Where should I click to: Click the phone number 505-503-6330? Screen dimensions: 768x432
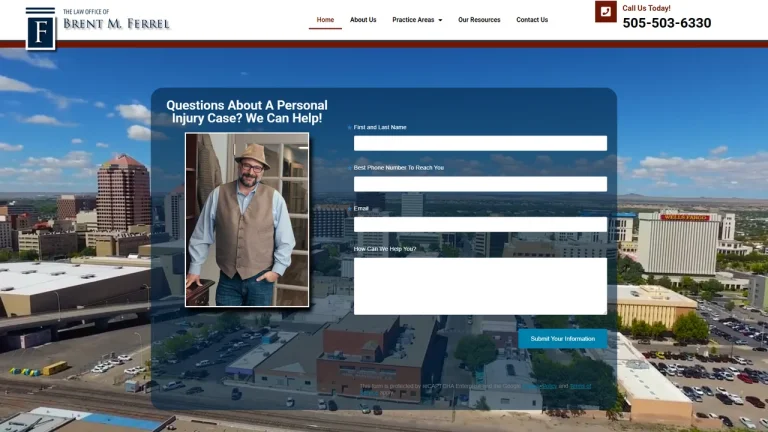(667, 23)
